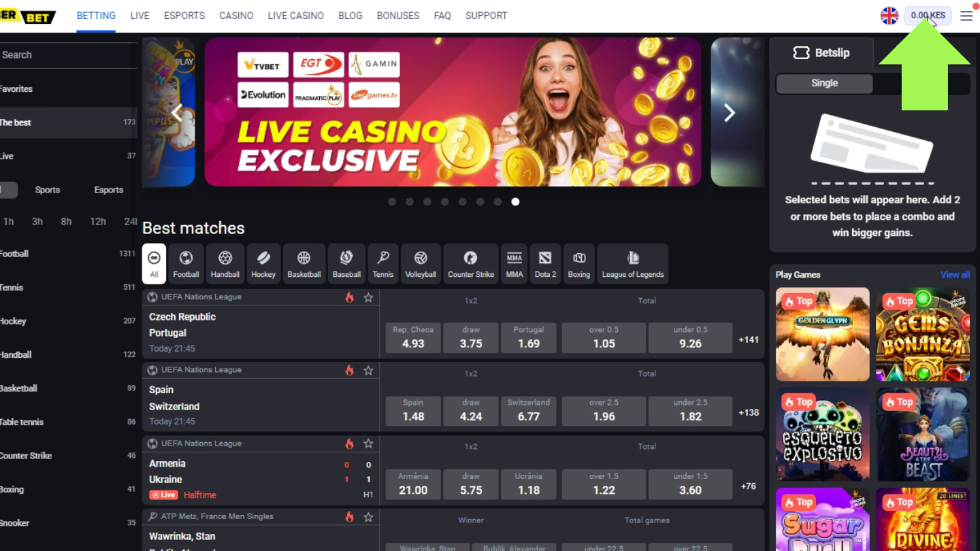Jump to first banner carousel dot

[392, 201]
